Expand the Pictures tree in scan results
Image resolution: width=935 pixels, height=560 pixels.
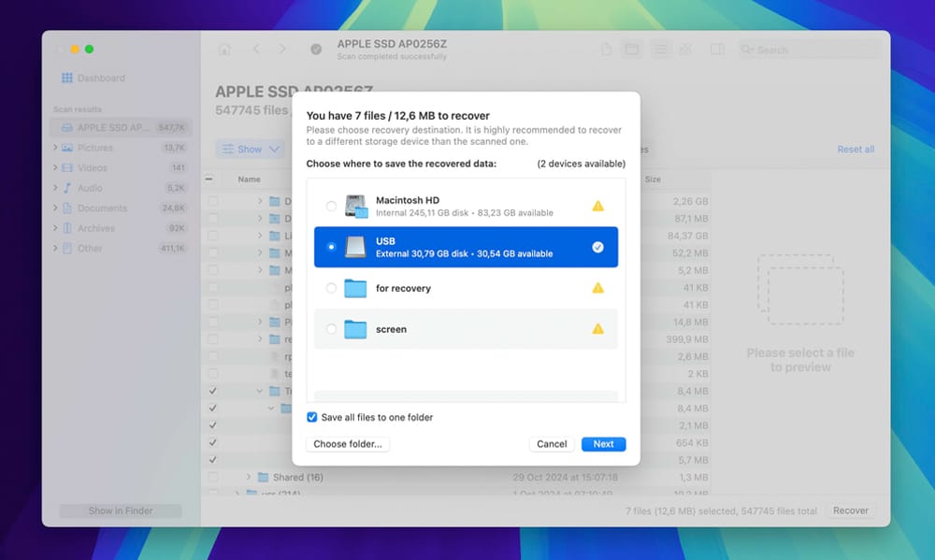pos(56,148)
